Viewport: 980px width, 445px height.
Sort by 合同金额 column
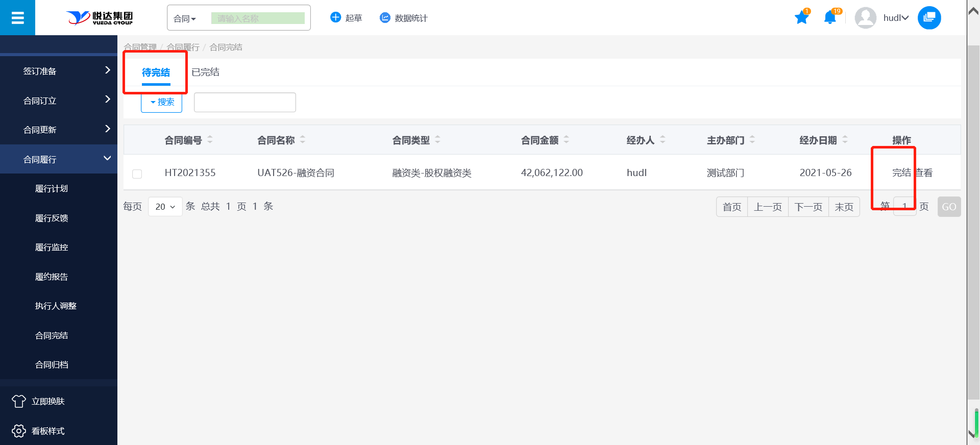(x=566, y=140)
